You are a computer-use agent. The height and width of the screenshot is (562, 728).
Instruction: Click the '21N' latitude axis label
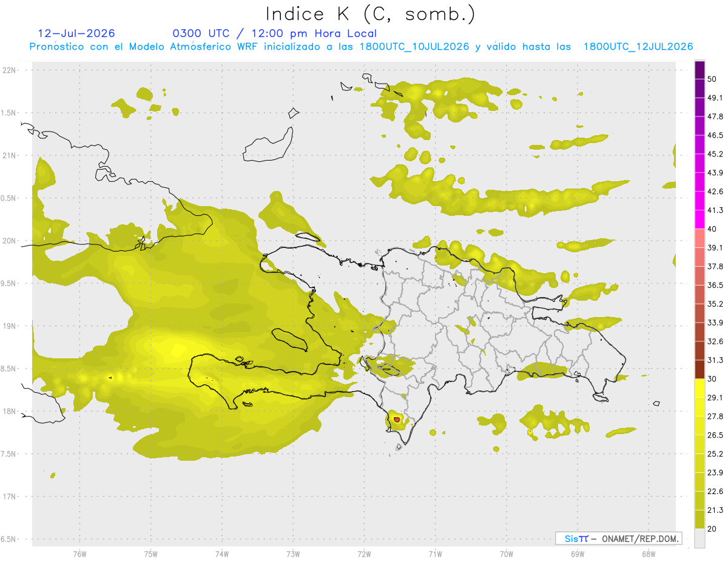point(10,156)
